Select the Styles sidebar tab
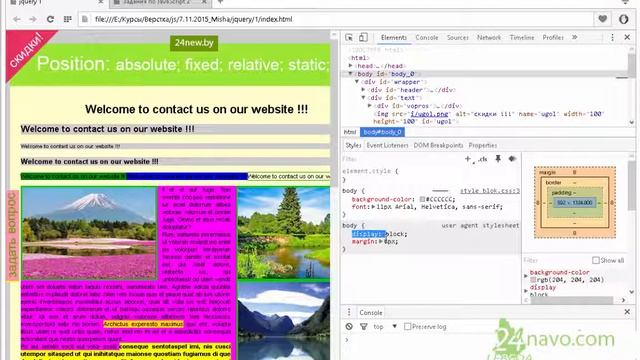The height and width of the screenshot is (360, 640). (353, 145)
